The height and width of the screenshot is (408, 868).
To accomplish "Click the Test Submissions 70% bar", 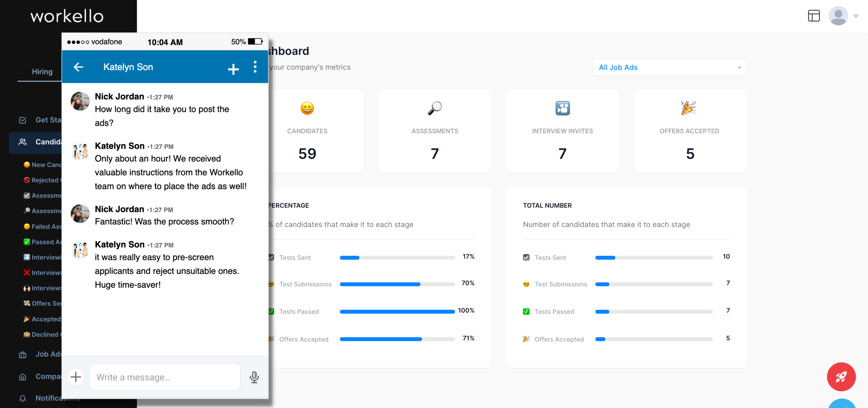I will click(397, 284).
